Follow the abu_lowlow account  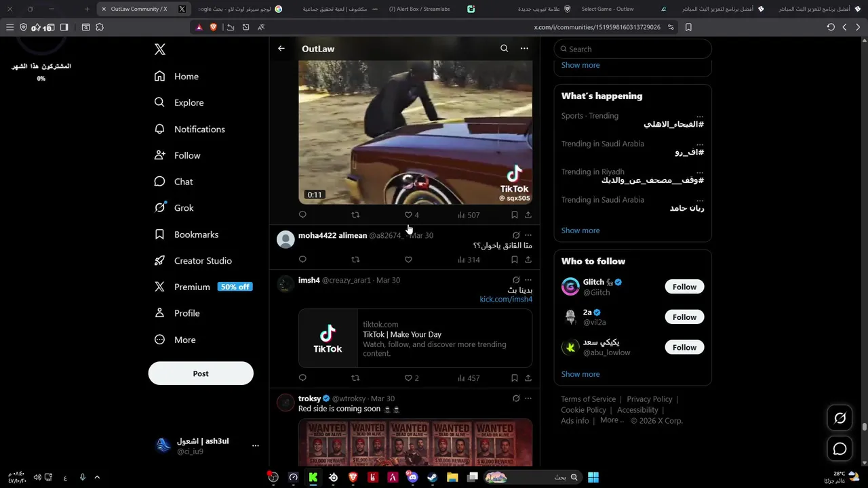pyautogui.click(x=684, y=347)
